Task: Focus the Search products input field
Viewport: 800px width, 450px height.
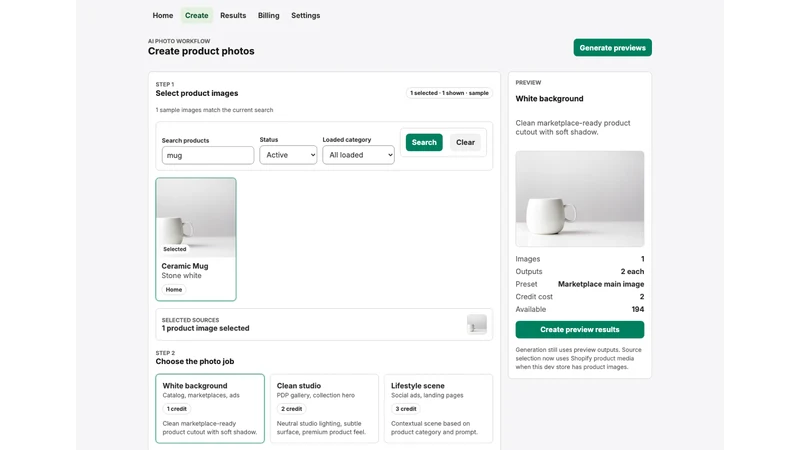Action: 208,155
